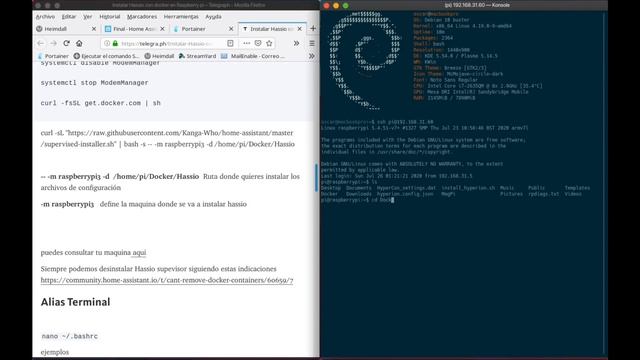Screen dimensions: 640x360
Task: Follow the 'aqui' link
Action: (x=139, y=252)
